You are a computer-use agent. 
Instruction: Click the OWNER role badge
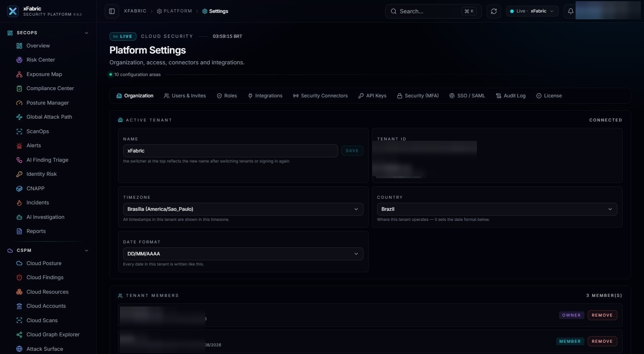(572, 315)
